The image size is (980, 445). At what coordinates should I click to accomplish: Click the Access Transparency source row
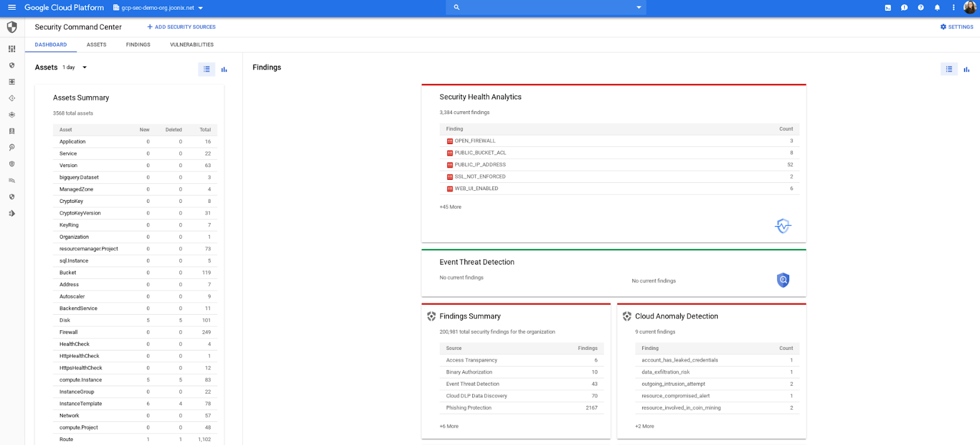coord(522,360)
